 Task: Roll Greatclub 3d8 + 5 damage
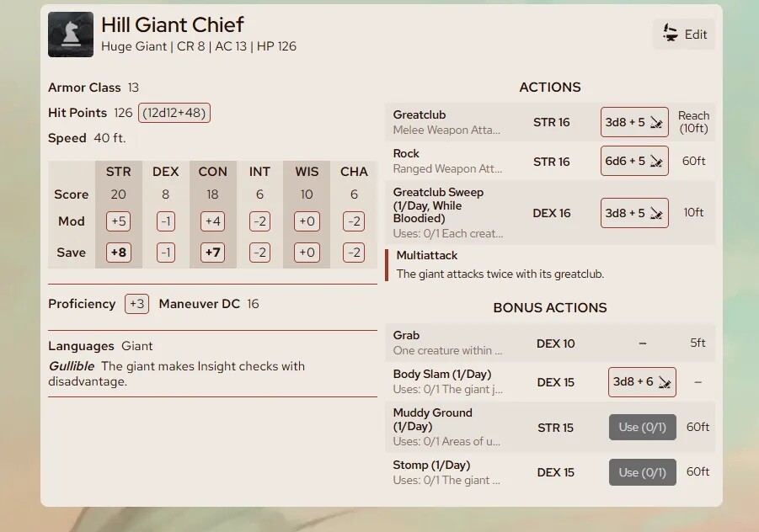click(634, 122)
